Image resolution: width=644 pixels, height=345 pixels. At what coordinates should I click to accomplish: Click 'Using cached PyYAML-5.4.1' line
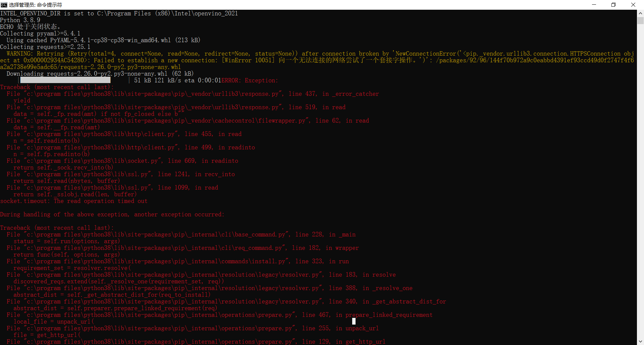coord(103,40)
